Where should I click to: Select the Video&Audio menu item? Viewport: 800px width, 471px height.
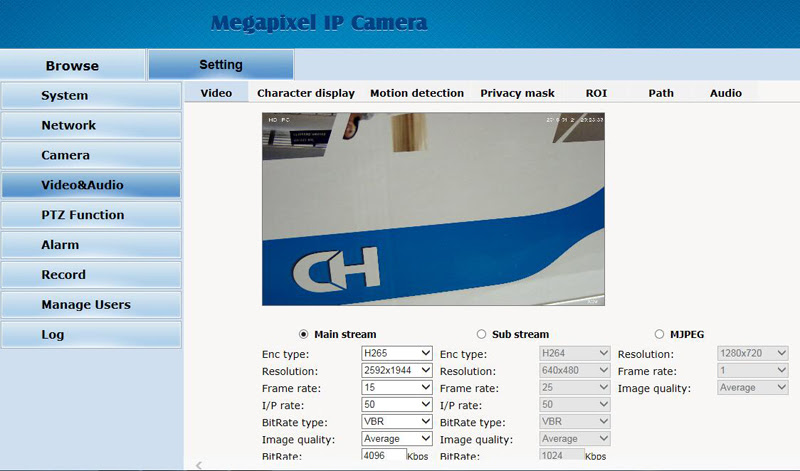click(91, 185)
